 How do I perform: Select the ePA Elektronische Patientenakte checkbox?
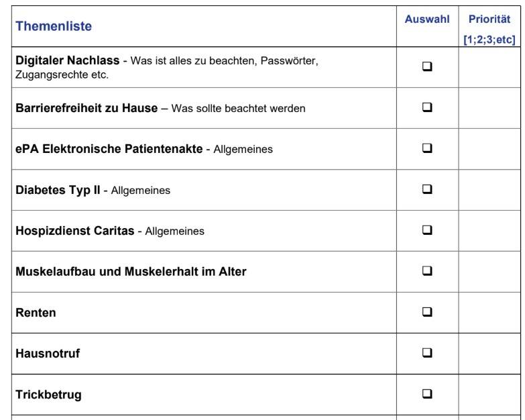[x=427, y=148]
